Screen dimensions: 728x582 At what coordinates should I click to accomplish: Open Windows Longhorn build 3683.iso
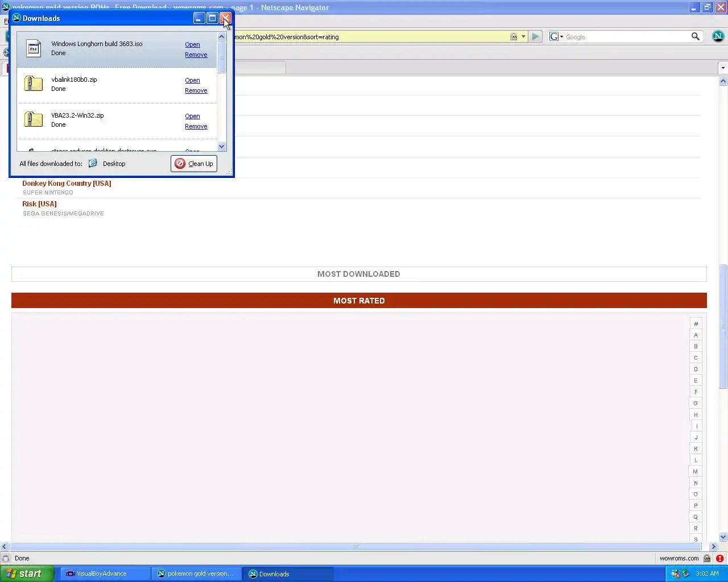tap(192, 44)
